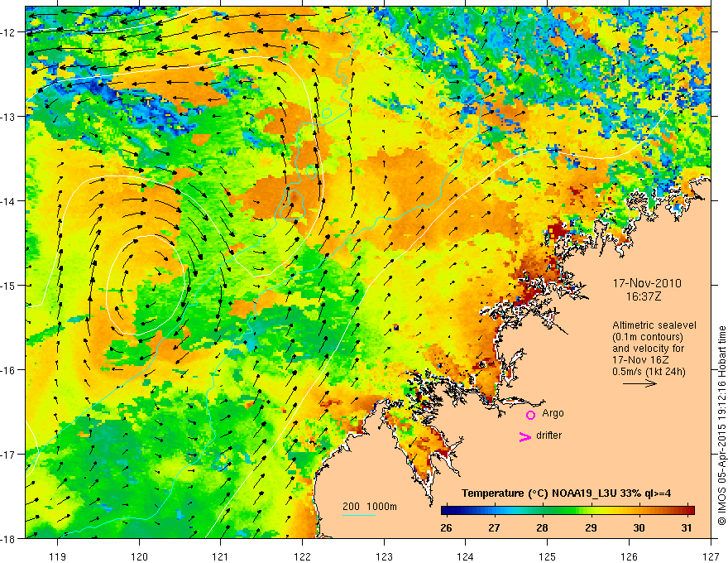
Task: Click longitude axis label '125'
Action: pyautogui.click(x=548, y=556)
